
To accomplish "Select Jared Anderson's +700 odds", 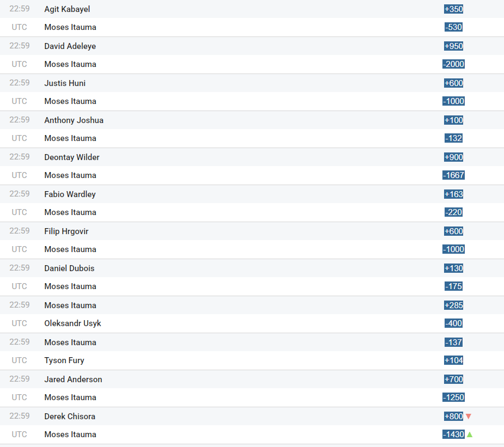I will click(453, 379).
